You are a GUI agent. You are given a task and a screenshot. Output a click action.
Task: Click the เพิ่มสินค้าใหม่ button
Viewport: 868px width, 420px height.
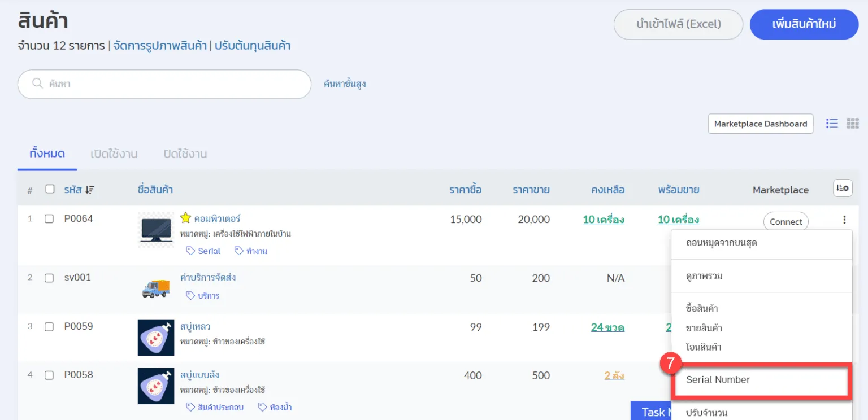(804, 24)
